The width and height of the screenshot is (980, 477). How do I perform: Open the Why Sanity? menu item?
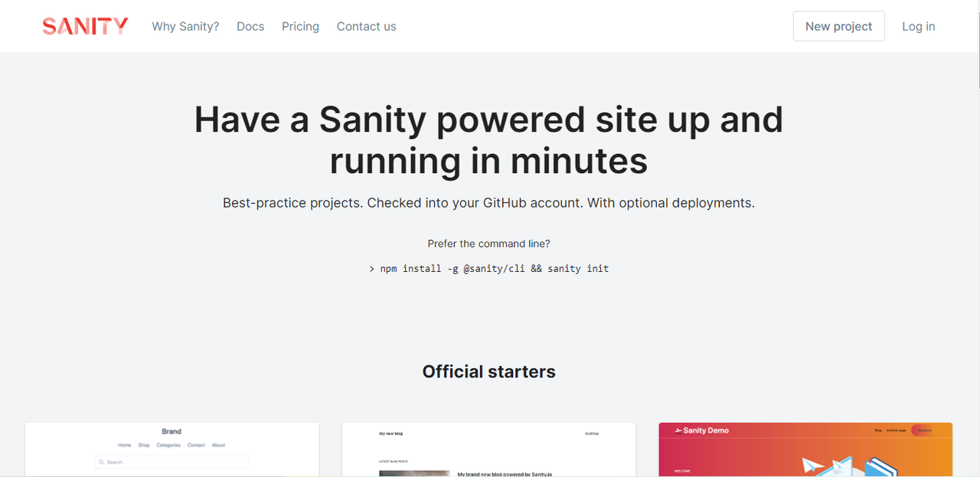click(185, 26)
